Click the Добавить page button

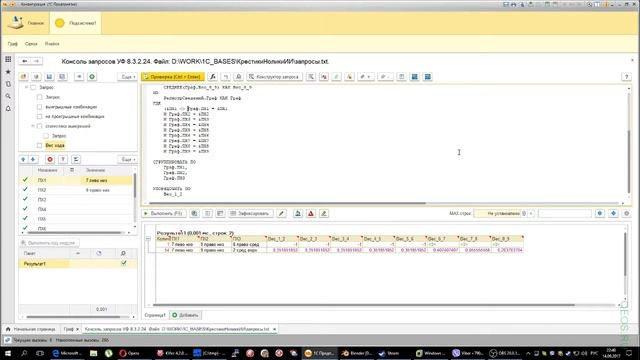pyautogui.click(x=185, y=315)
